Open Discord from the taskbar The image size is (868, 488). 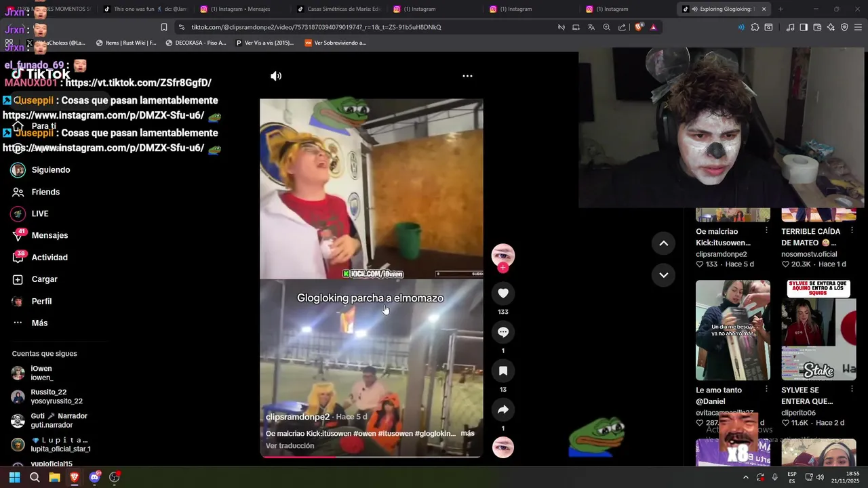95,477
